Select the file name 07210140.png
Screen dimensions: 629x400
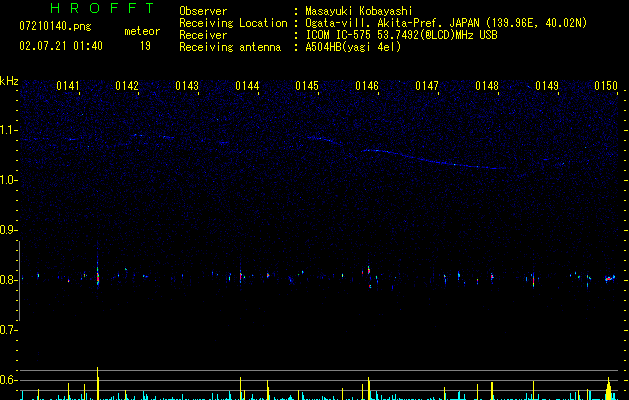tap(55, 27)
